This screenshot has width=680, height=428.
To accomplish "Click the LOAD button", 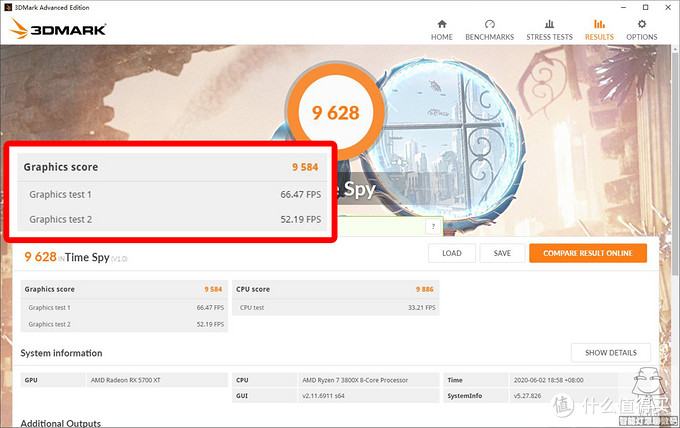I will click(452, 253).
